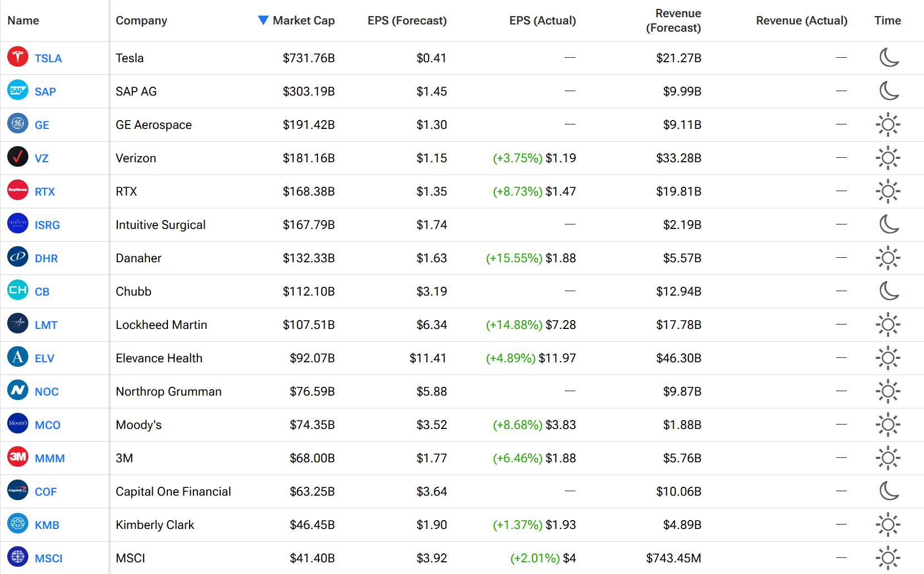This screenshot has height=574, width=924.
Task: Open the MMM ticker link
Action: coord(49,458)
